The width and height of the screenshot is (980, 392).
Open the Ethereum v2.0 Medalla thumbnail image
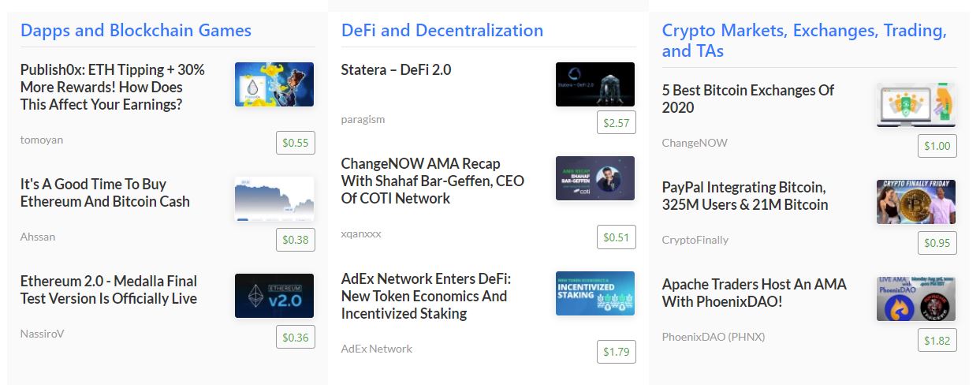pyautogui.click(x=274, y=296)
